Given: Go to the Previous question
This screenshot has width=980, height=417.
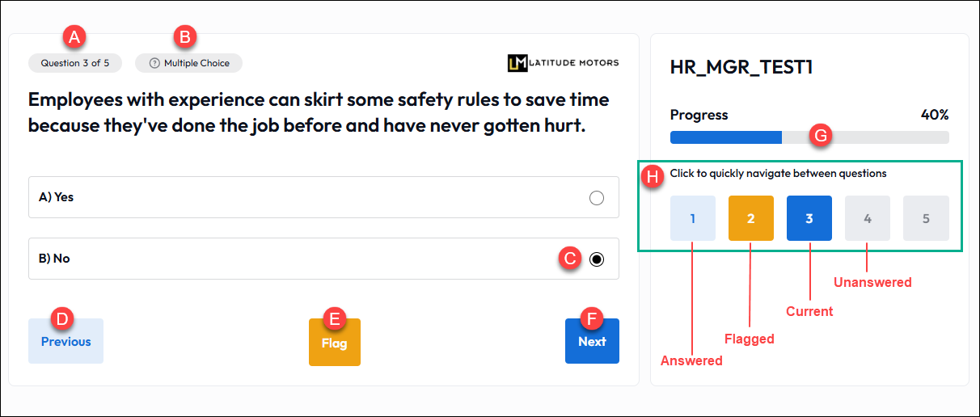Looking at the screenshot, I should click(65, 342).
